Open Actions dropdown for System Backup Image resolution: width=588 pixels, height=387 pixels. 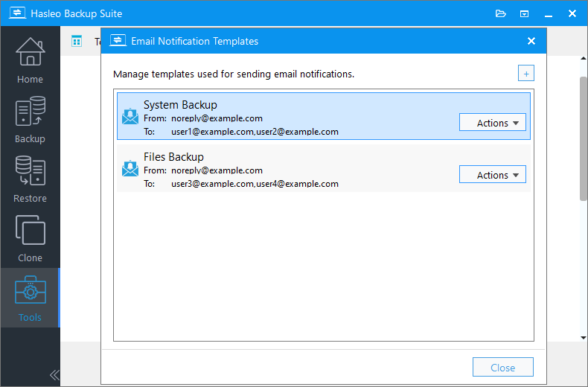493,123
